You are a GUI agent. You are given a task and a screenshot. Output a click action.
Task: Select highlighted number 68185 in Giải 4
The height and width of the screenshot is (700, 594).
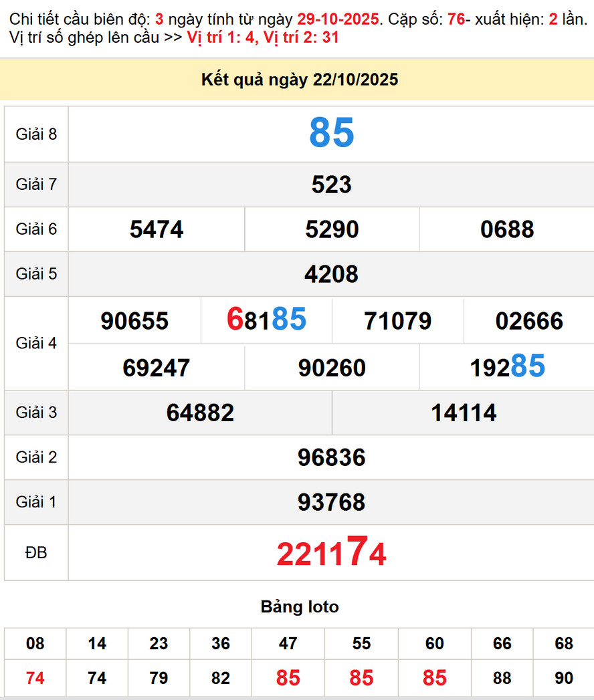[x=266, y=320]
